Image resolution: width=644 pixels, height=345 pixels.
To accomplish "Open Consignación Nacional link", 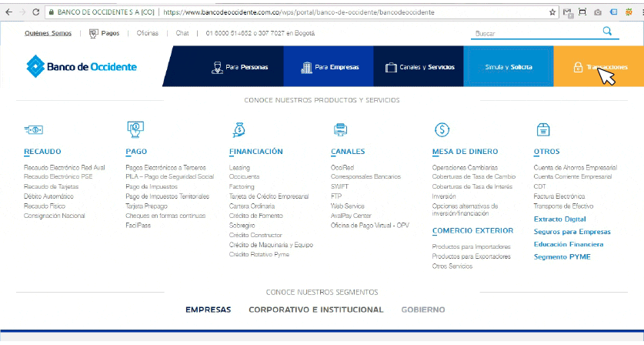I will [x=54, y=216].
